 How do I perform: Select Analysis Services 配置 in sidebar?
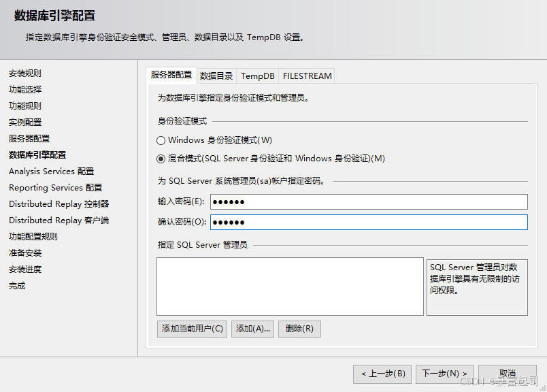[x=51, y=171]
